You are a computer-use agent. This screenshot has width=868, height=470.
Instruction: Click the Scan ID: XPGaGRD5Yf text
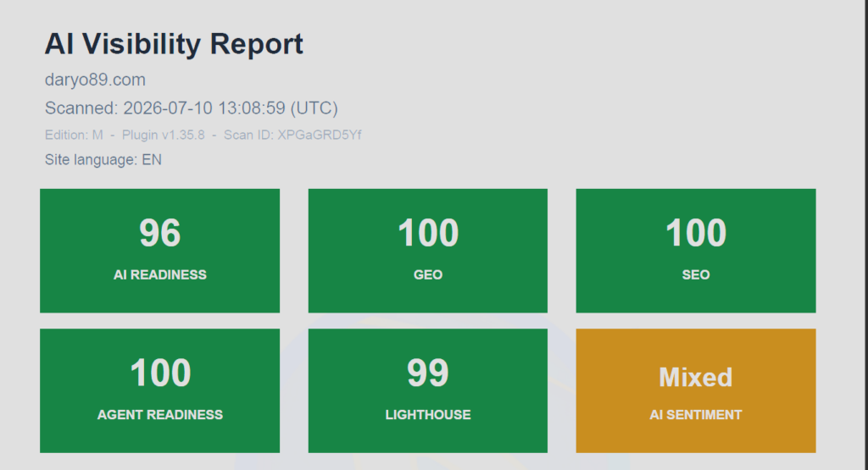click(x=292, y=135)
